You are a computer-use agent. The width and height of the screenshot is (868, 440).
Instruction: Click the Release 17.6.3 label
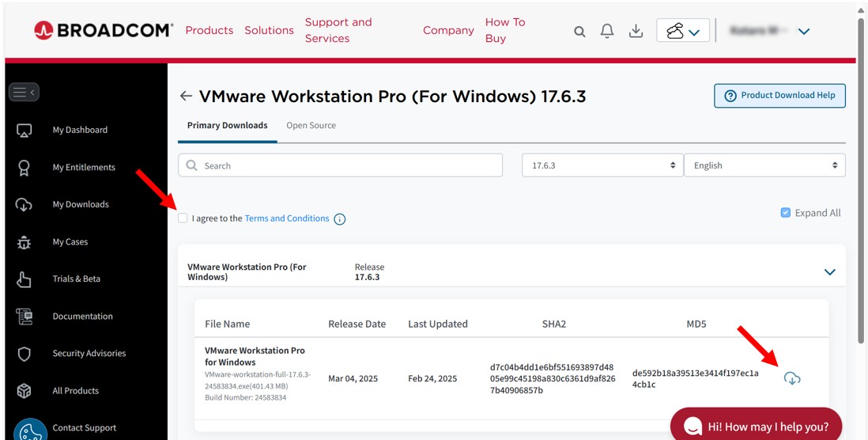[x=369, y=272]
